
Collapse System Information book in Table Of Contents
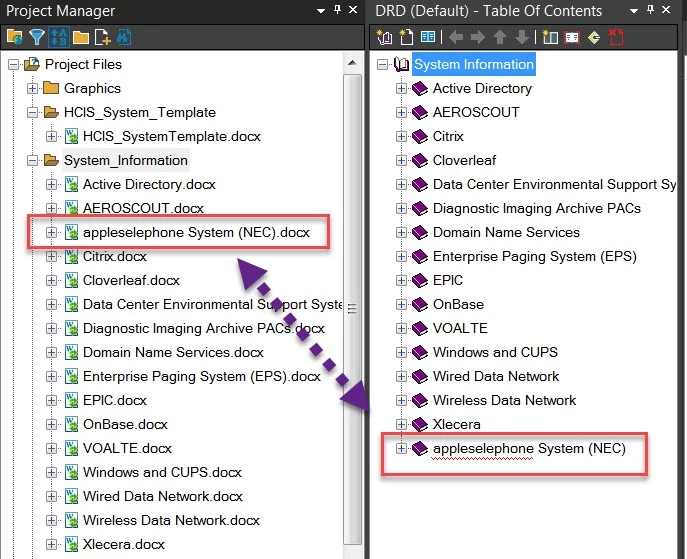382,64
